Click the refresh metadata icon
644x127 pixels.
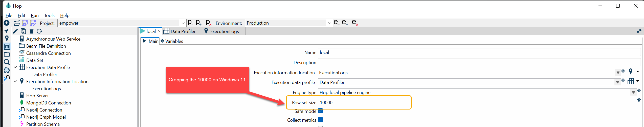(39, 31)
